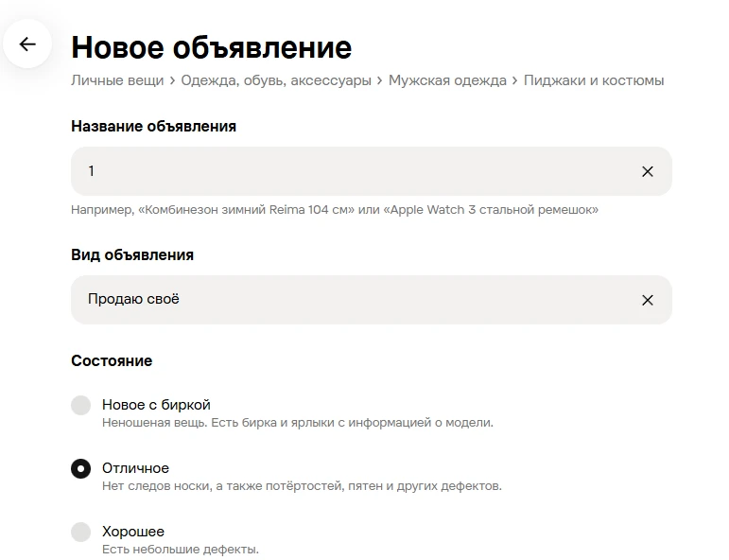This screenshot has width=729, height=560.
Task: Click the 'Новое объявление' heading
Action: 212,47
